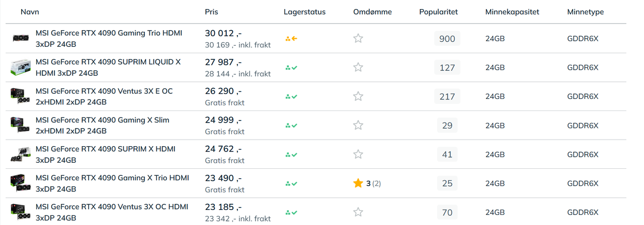Click the empty star for SUPRIM LIQUID X
644x225 pixels.
pos(358,67)
